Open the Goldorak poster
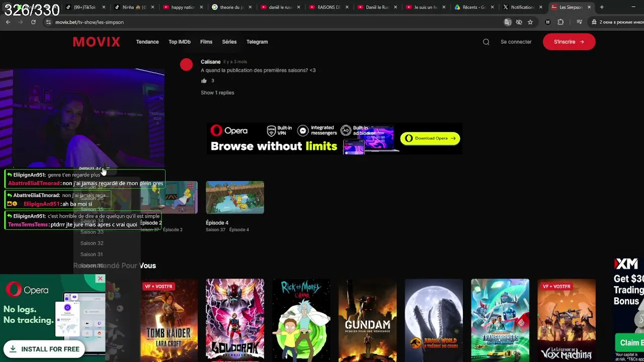 pos(235,320)
